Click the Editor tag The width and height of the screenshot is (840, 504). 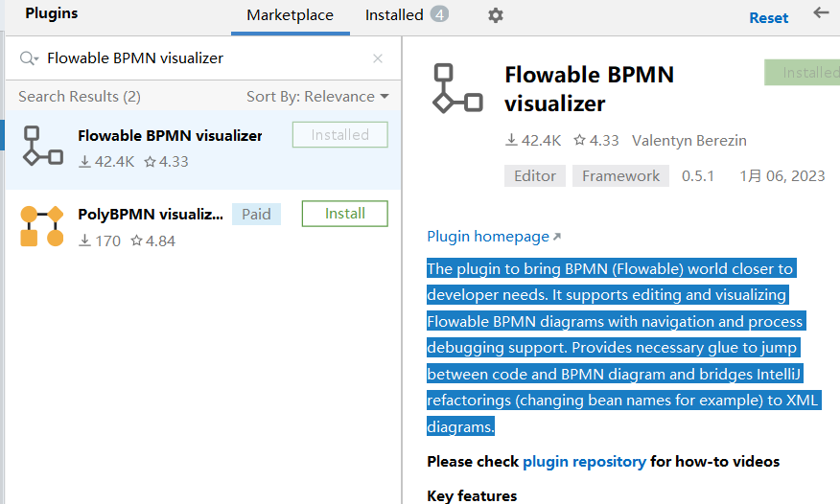click(x=535, y=176)
